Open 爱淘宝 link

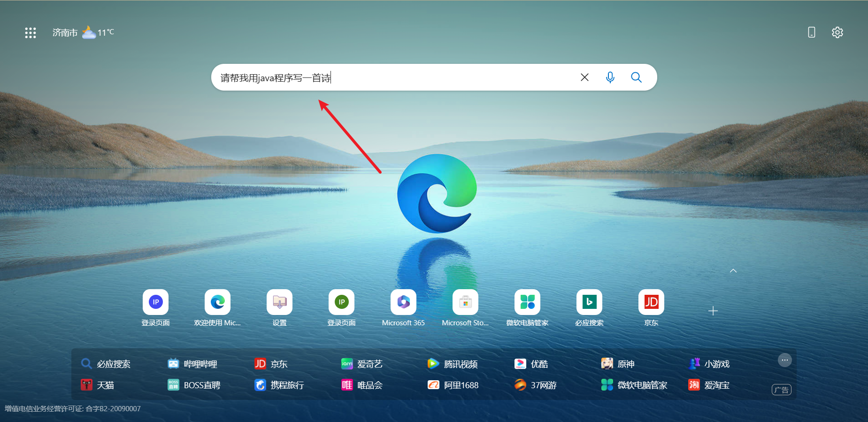709,385
